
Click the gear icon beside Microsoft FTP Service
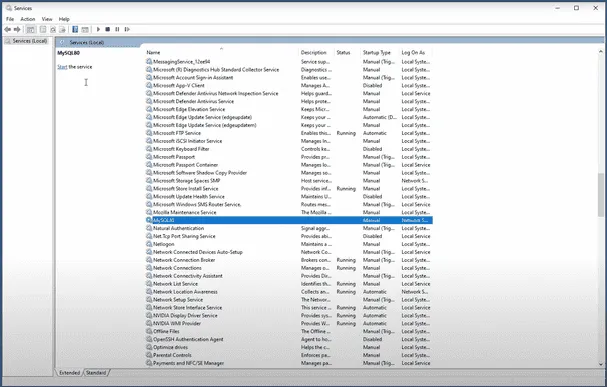click(149, 133)
